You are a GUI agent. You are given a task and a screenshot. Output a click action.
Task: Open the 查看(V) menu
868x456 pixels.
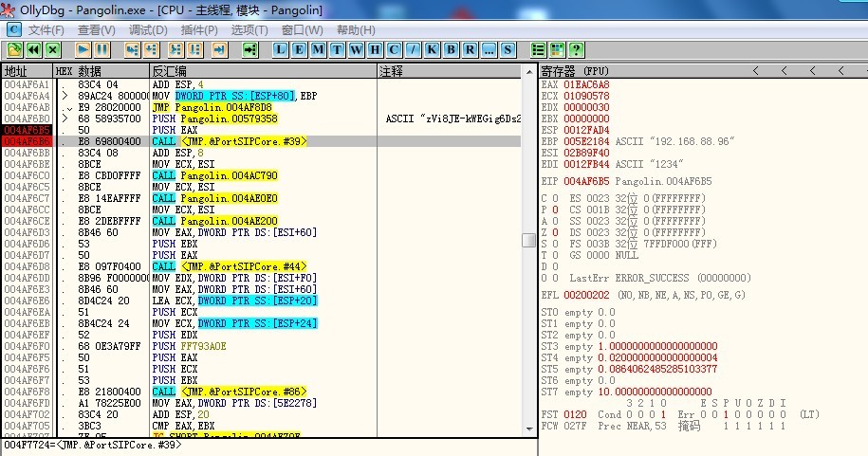[97, 30]
